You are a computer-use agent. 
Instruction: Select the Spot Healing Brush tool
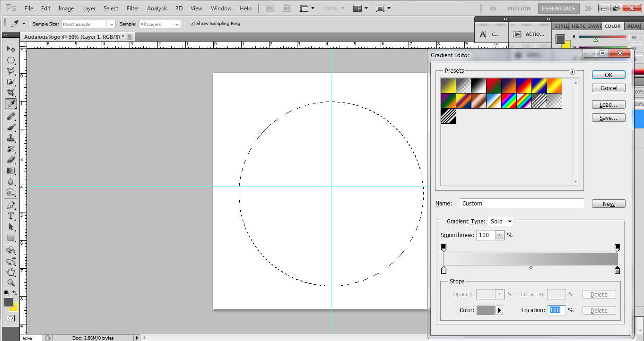click(11, 116)
